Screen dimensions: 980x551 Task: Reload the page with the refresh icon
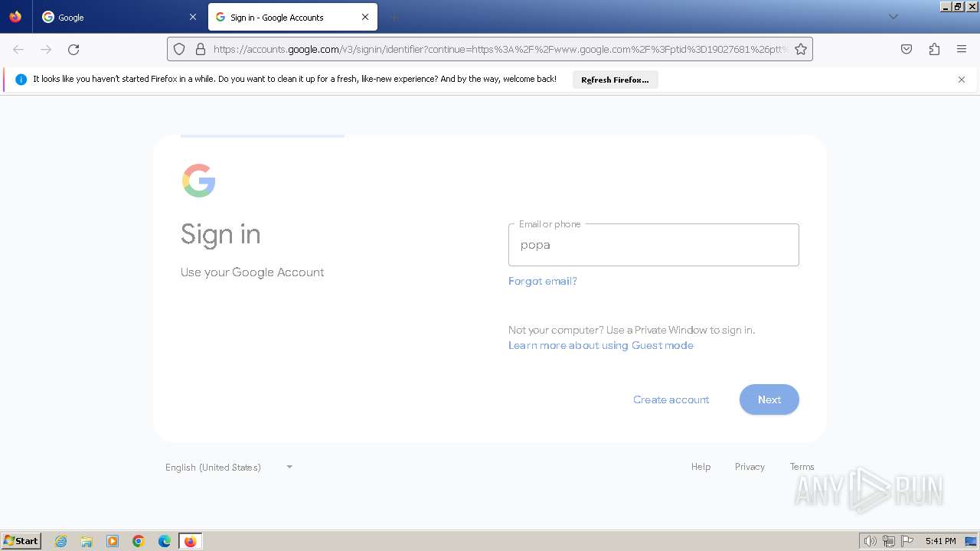coord(73,49)
